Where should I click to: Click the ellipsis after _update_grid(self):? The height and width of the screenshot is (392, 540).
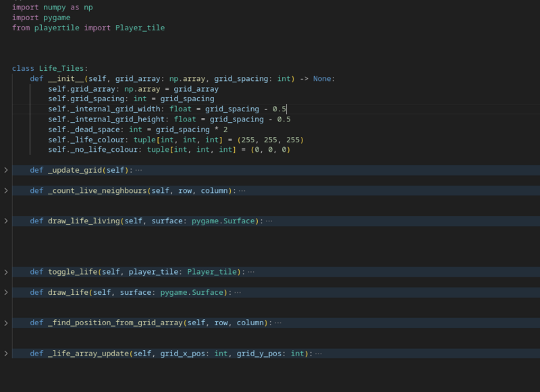pos(138,170)
